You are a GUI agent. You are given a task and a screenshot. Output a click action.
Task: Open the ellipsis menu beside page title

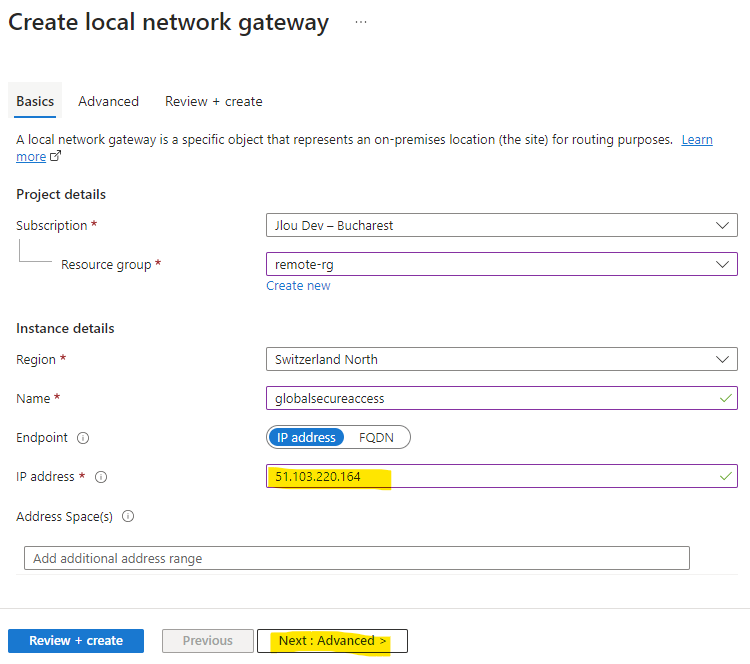pos(361,22)
